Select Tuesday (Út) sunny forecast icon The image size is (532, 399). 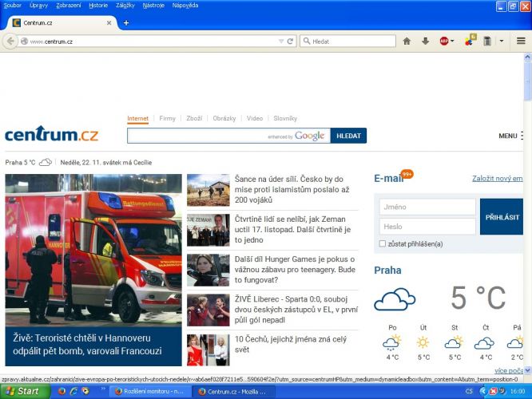423,342
